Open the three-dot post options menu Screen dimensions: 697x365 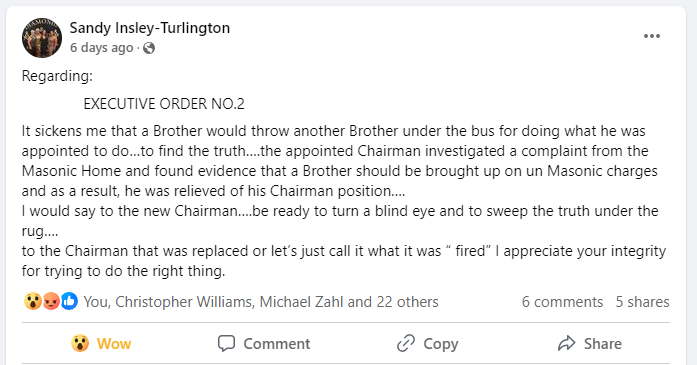click(652, 36)
